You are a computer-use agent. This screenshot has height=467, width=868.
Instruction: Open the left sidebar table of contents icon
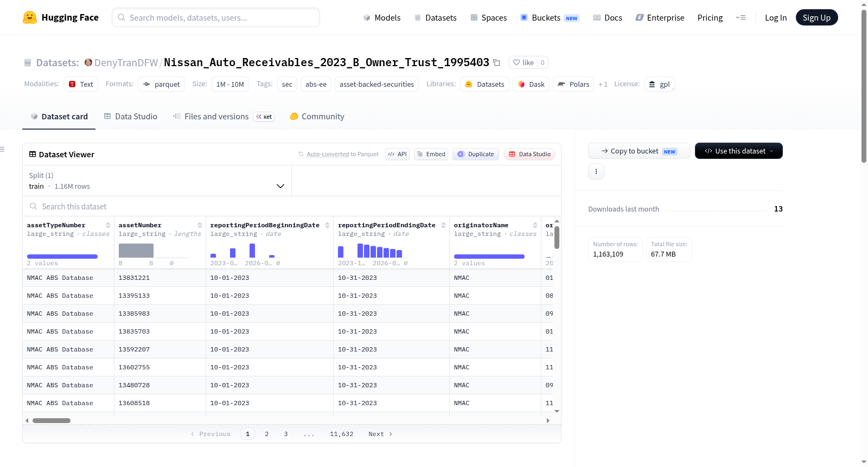[x=3, y=149]
